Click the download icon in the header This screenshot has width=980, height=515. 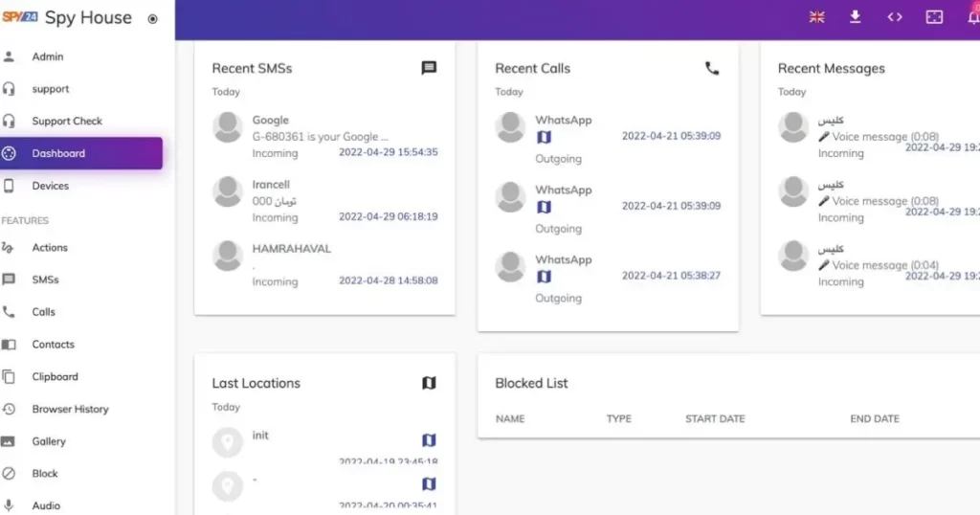pos(855,17)
